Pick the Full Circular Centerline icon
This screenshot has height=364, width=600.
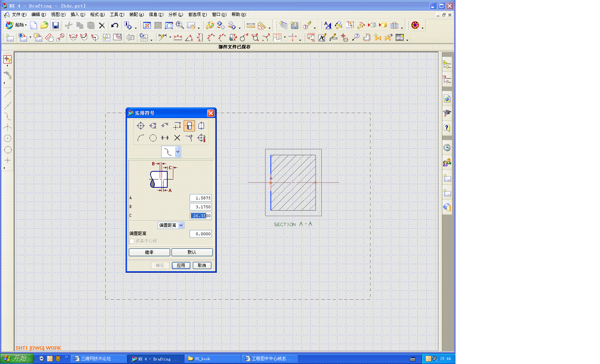click(x=153, y=138)
